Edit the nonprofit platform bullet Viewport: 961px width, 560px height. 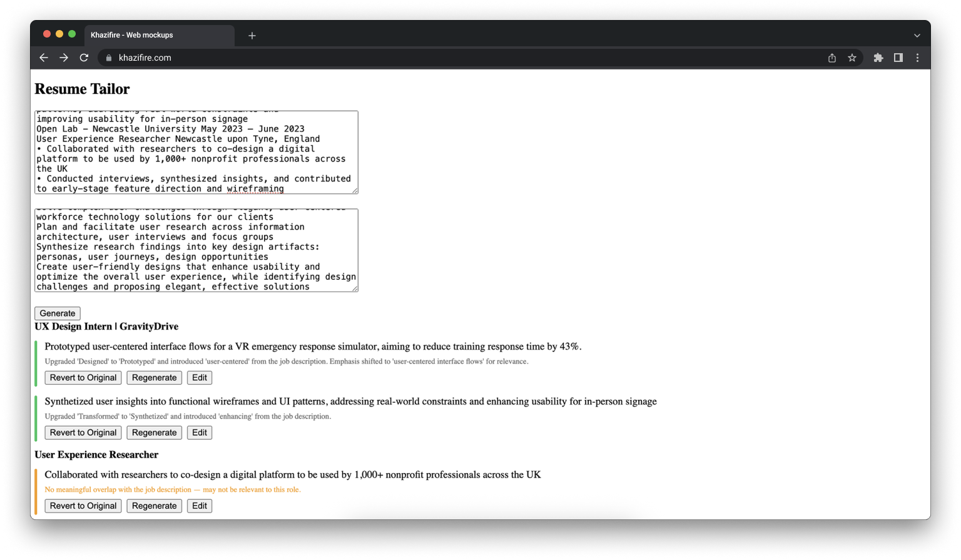pos(199,506)
